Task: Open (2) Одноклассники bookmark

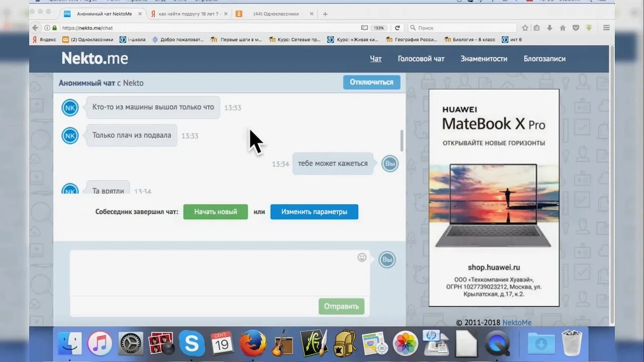Action: [89, 39]
